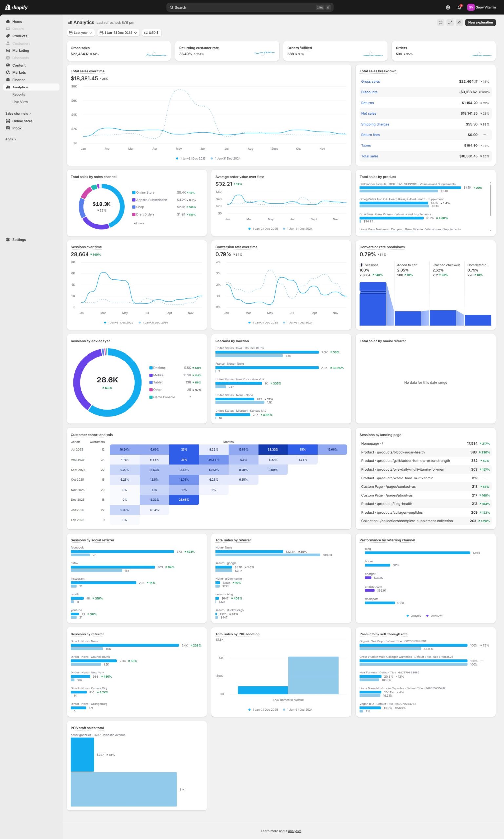Go to Live View in sidebar
Viewport: 504px width, 839px height.
pos(20,102)
